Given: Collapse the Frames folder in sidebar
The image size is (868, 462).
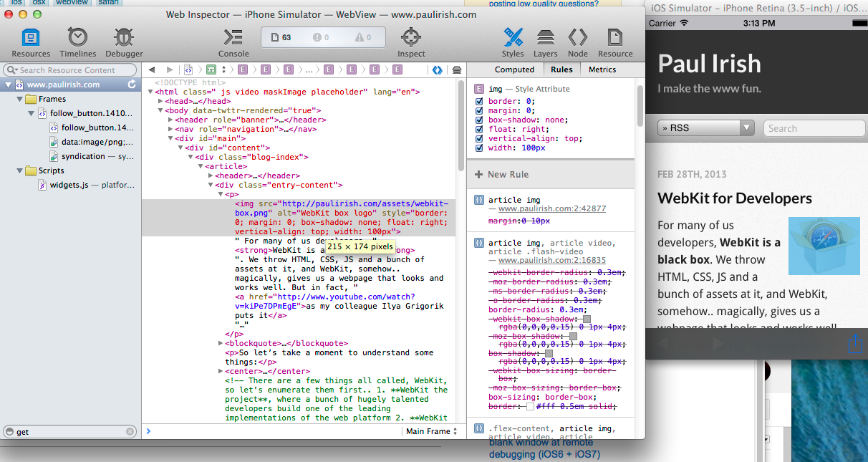Looking at the screenshot, I should click(x=20, y=99).
